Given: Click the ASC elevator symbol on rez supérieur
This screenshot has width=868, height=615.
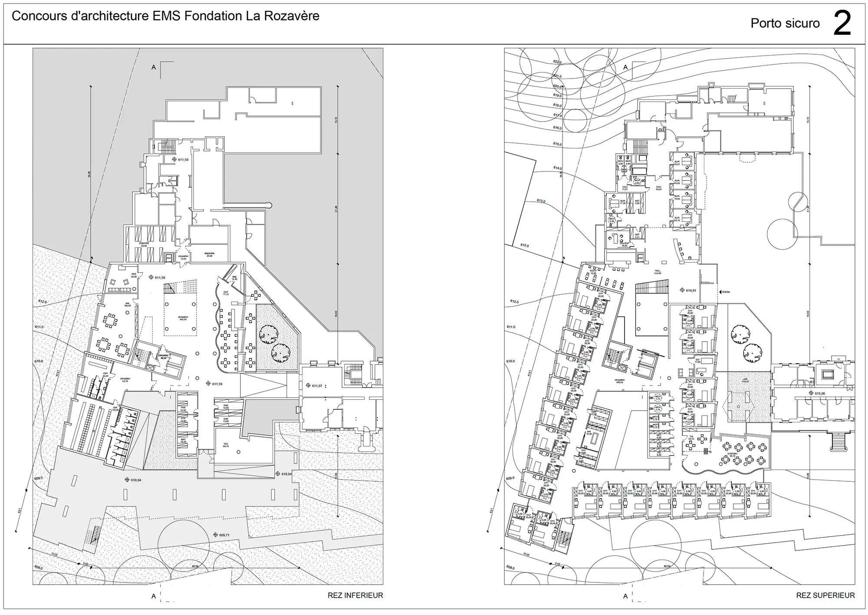Looking at the screenshot, I should 641,258.
